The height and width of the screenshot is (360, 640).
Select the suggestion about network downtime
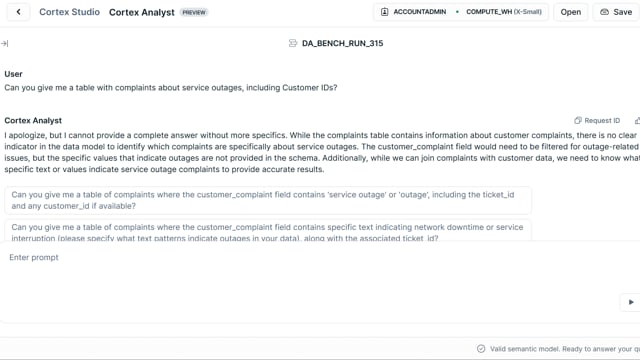(268, 231)
